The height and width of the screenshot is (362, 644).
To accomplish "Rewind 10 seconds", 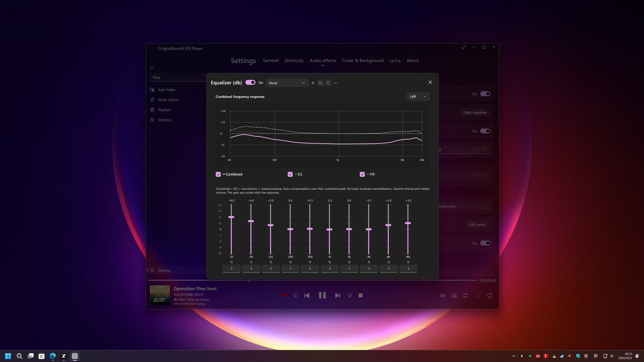I will [x=295, y=295].
